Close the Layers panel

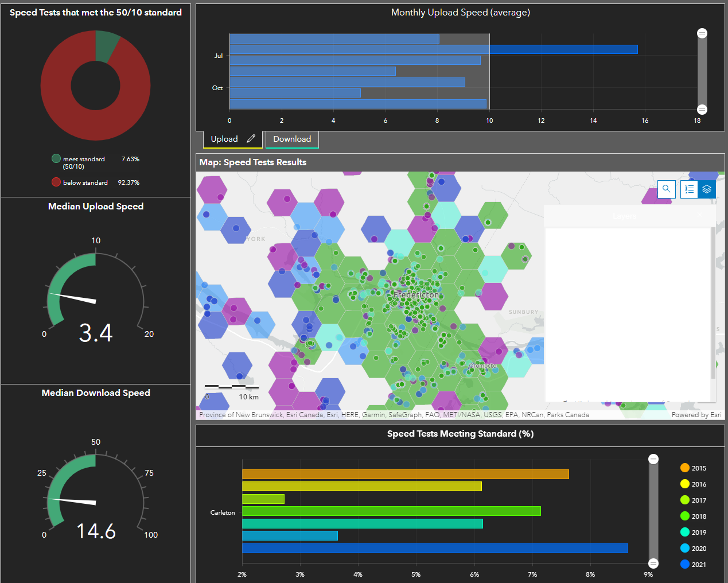[700, 215]
